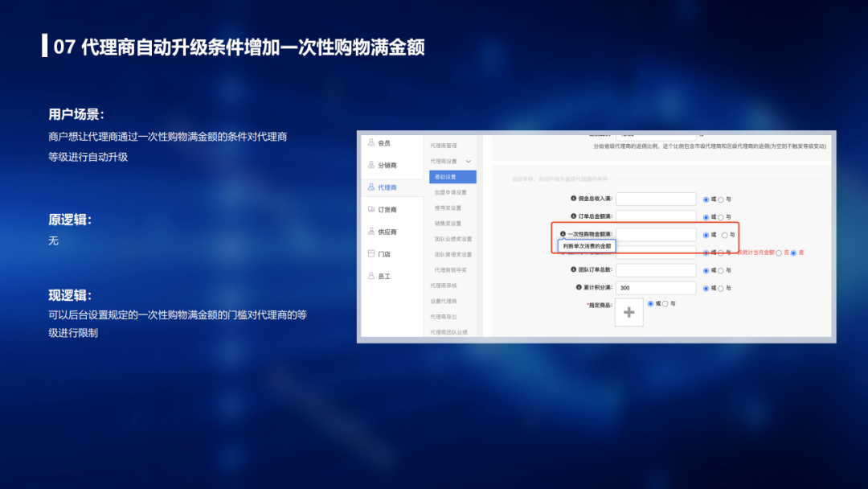This screenshot has width=868, height=489.
Task: Click info icon beside 一次性购物金额满
Action: 563,235
